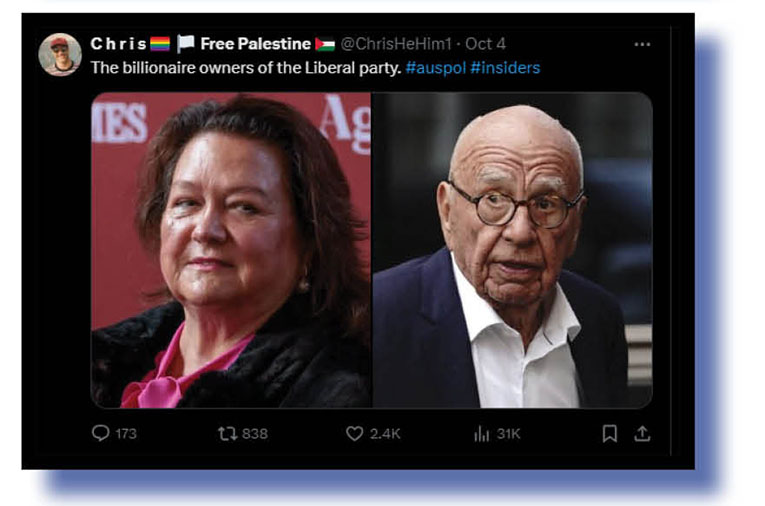
Task: Click the Oct 4 post date
Action: 485,44
